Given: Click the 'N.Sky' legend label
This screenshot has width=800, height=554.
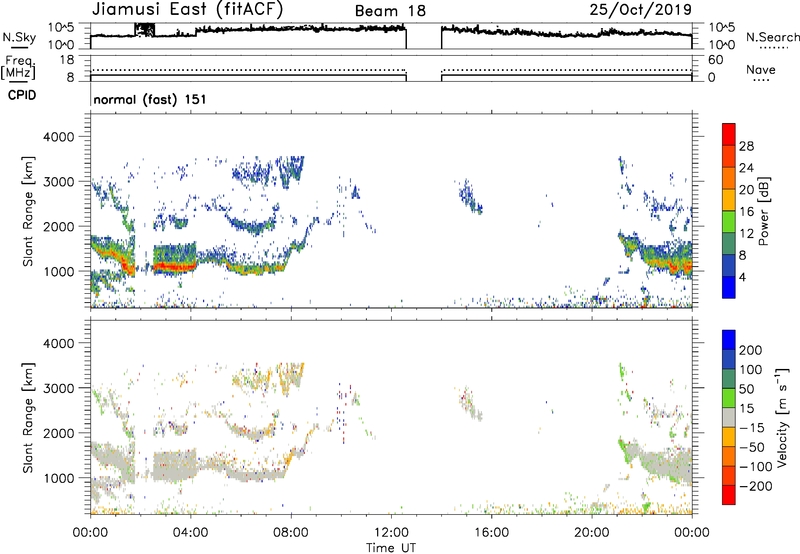Looking at the screenshot, I should [x=19, y=37].
